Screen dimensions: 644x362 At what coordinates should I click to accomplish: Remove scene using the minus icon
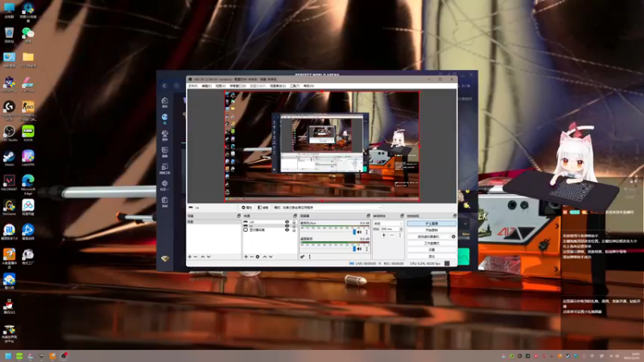click(x=196, y=257)
